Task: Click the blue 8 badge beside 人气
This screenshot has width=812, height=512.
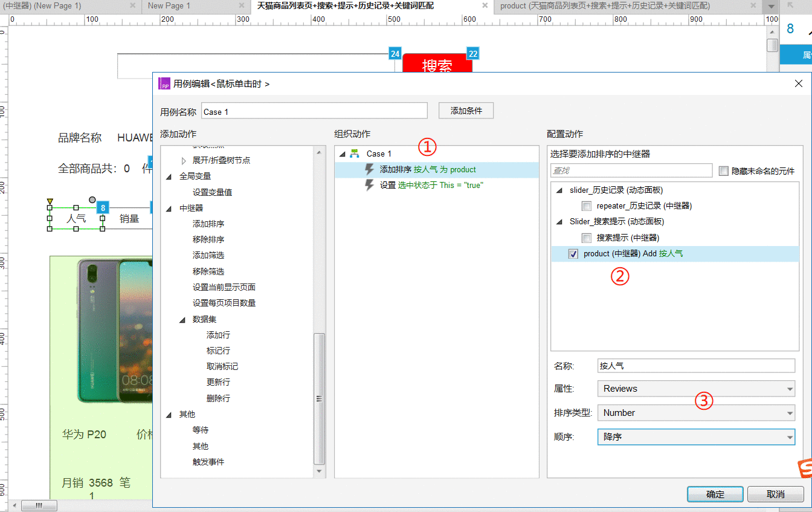Action: coord(103,208)
